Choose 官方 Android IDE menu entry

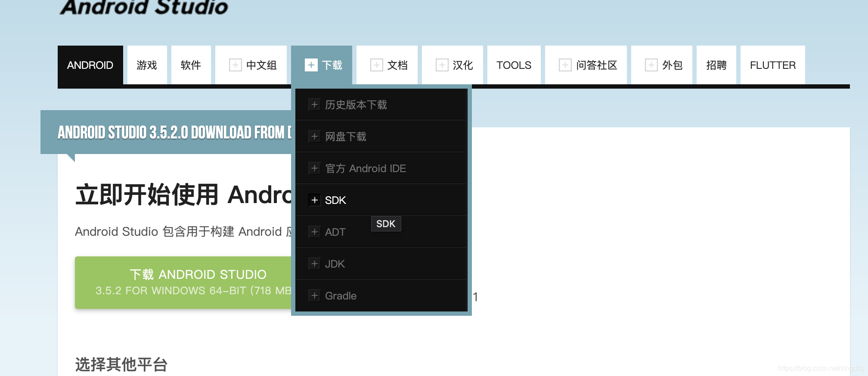tap(381, 168)
